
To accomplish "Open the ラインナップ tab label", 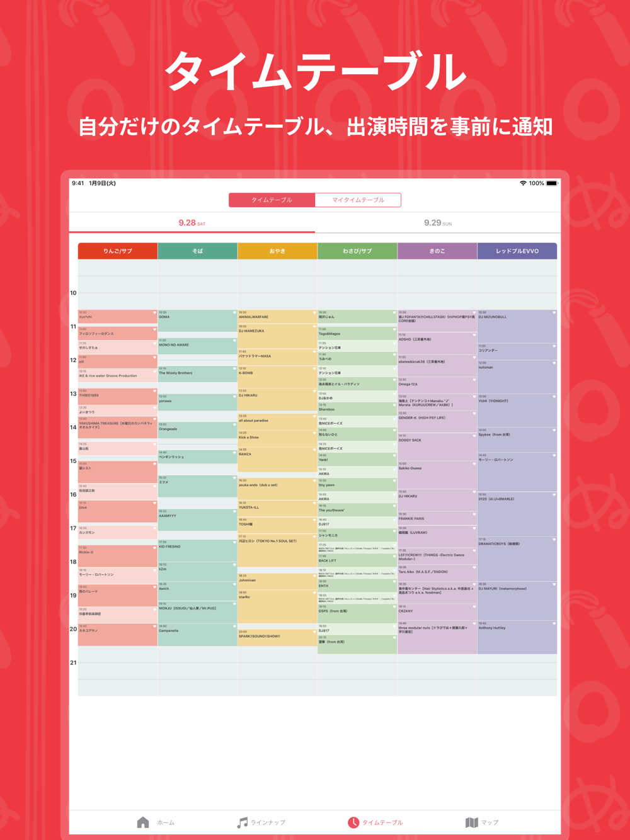I will 268,822.
